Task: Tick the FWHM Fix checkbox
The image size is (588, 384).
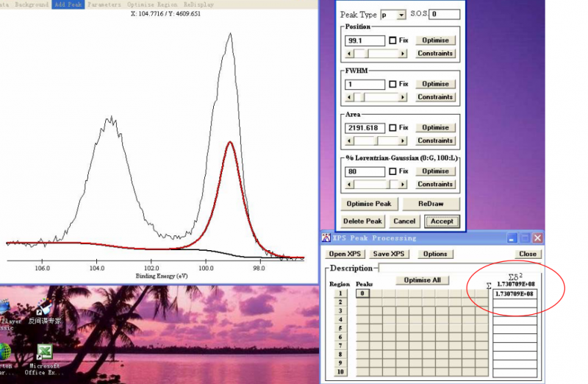Action: coord(392,84)
